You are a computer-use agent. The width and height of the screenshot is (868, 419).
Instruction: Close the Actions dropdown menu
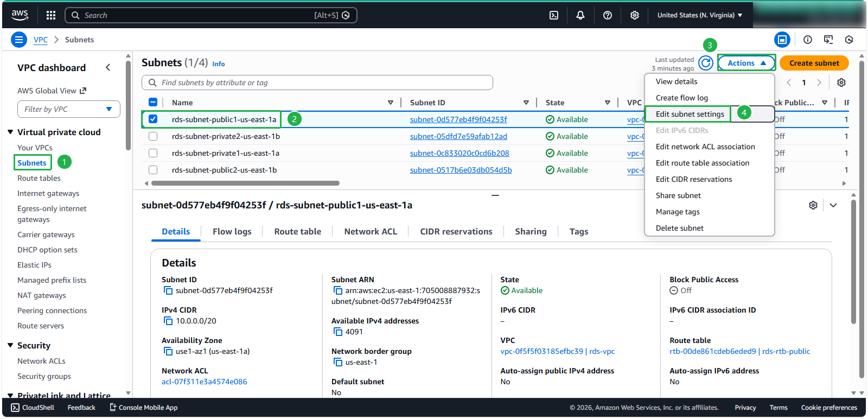coord(746,63)
